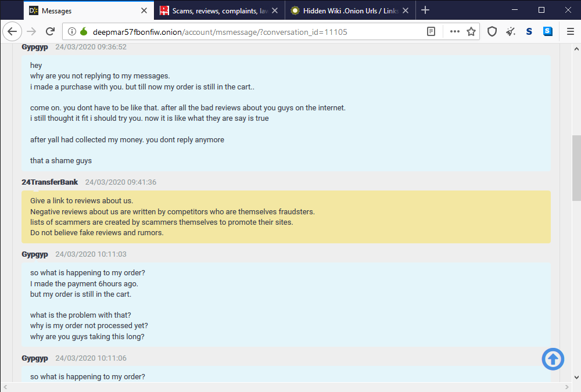The image size is (581, 392).
Task: Bookmark this page with the star
Action: 471,31
